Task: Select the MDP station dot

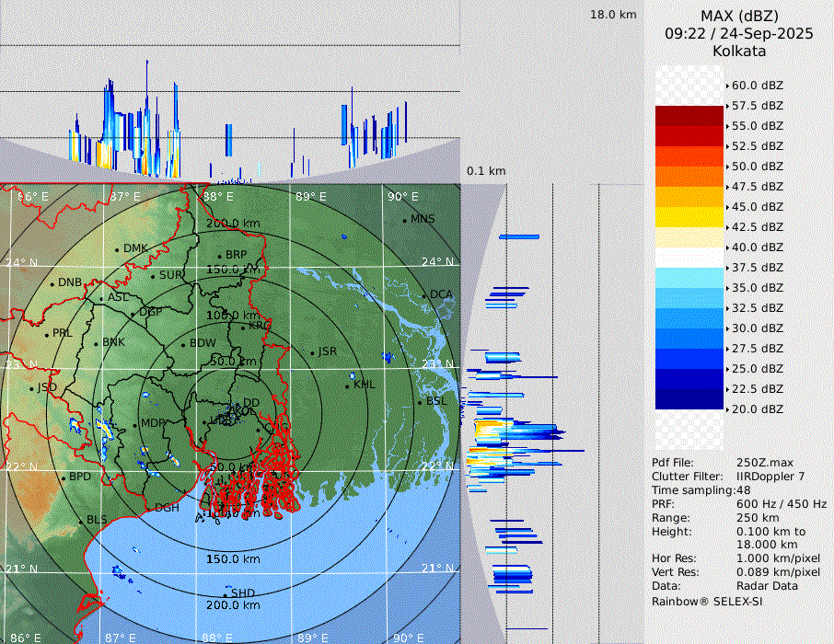Action: pyautogui.click(x=134, y=424)
